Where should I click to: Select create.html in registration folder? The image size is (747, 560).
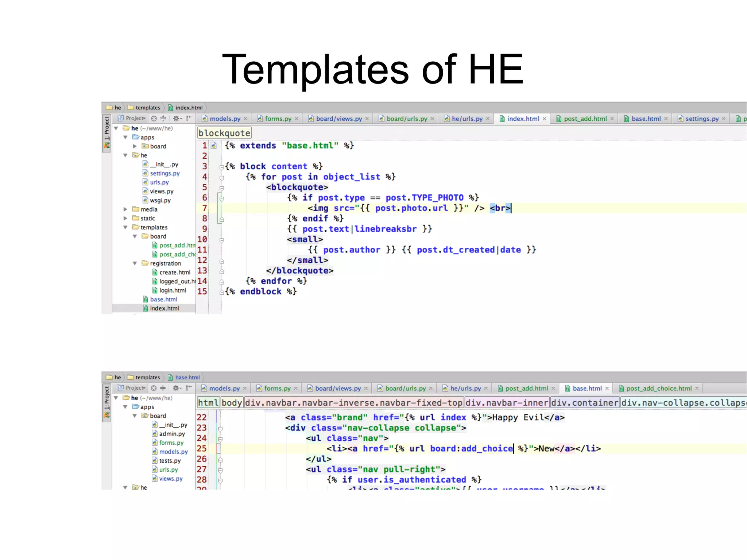coord(171,273)
